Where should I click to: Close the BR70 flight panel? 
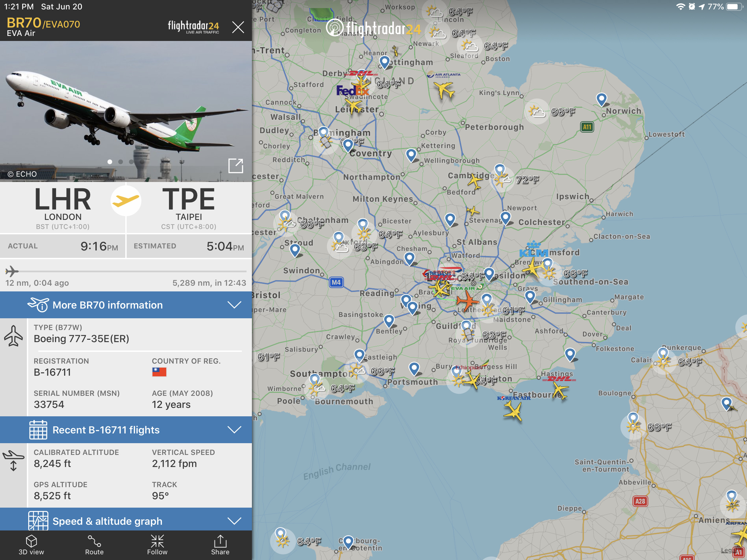pos(238,27)
